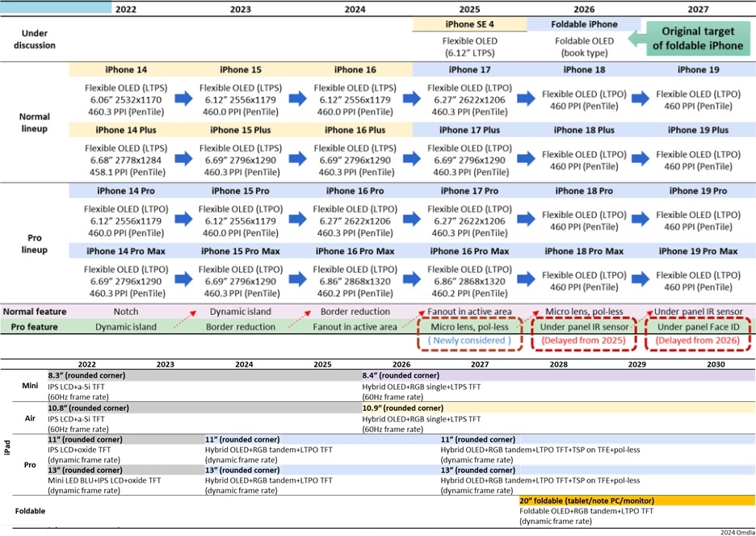Click the blue arrow between iPhone 18 Pro and 19 Pro specs
The width and height of the screenshot is (756, 536).
coord(640,220)
